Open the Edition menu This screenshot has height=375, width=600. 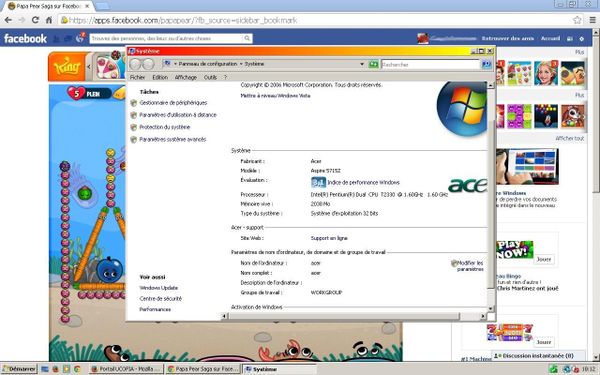(x=160, y=77)
